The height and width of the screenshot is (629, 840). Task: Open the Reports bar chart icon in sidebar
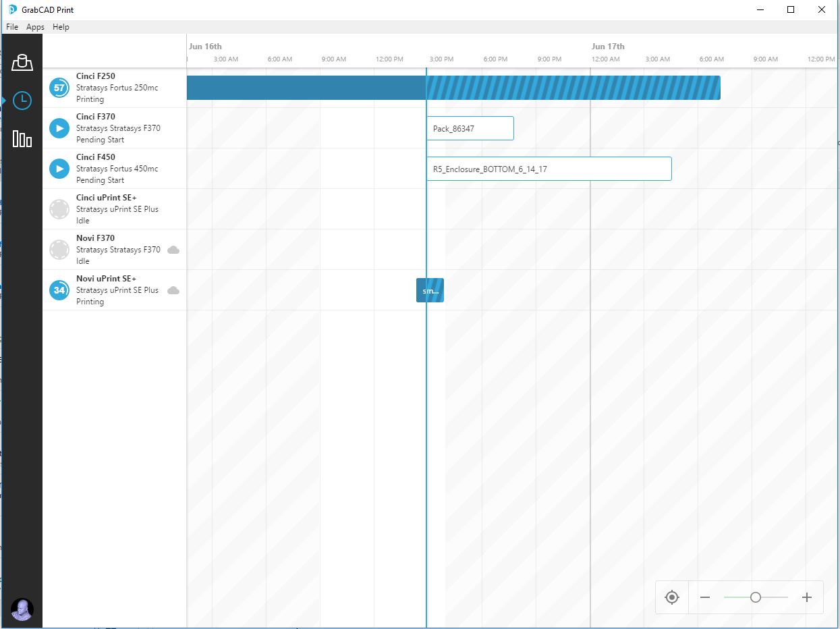coord(22,139)
